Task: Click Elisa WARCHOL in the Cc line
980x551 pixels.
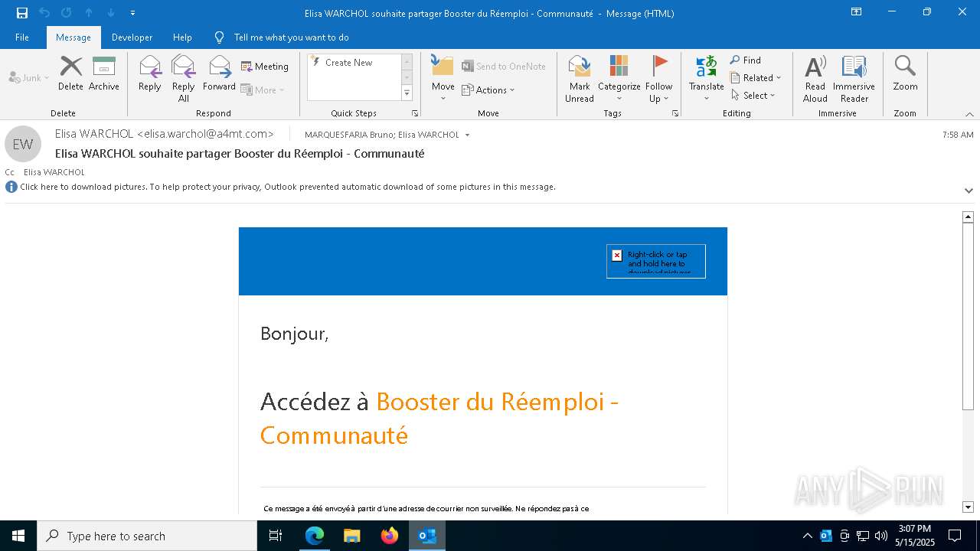Action: tap(54, 172)
